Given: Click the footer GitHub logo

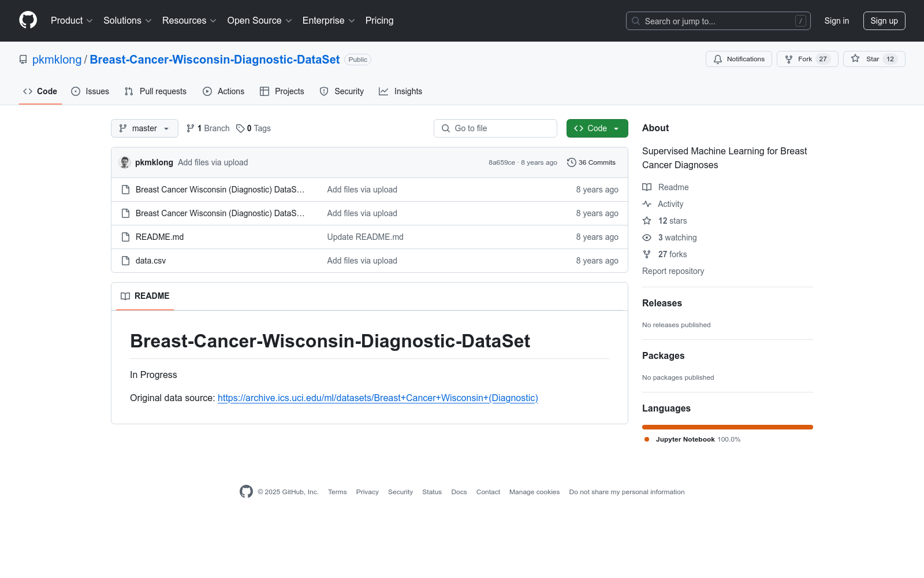Looking at the screenshot, I should tap(246, 492).
